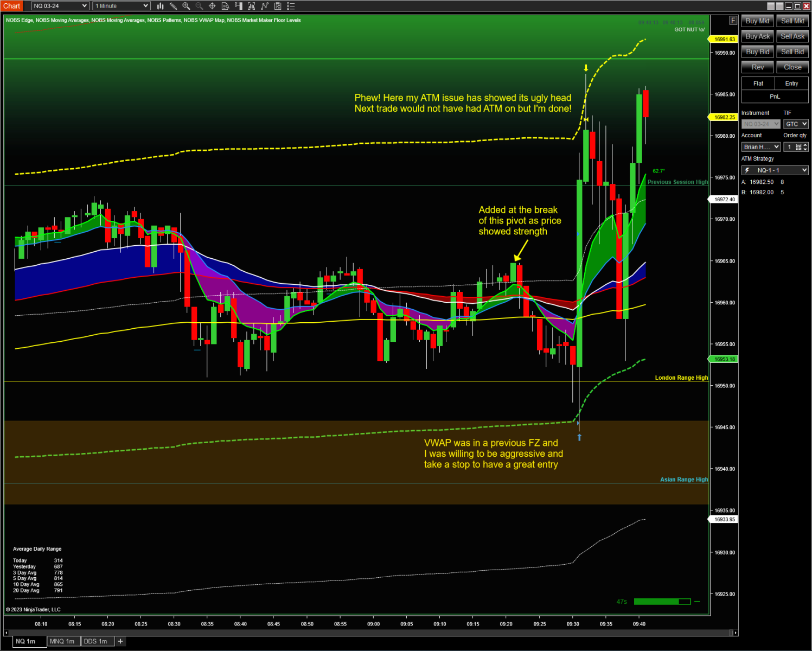
Task: Open the data box icon
Action: [x=225, y=6]
